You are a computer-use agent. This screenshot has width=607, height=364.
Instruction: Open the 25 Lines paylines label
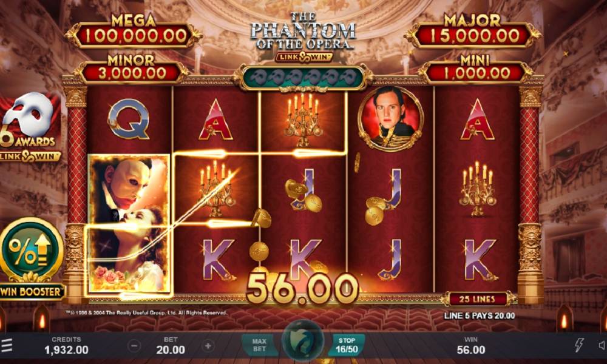pyautogui.click(x=478, y=299)
